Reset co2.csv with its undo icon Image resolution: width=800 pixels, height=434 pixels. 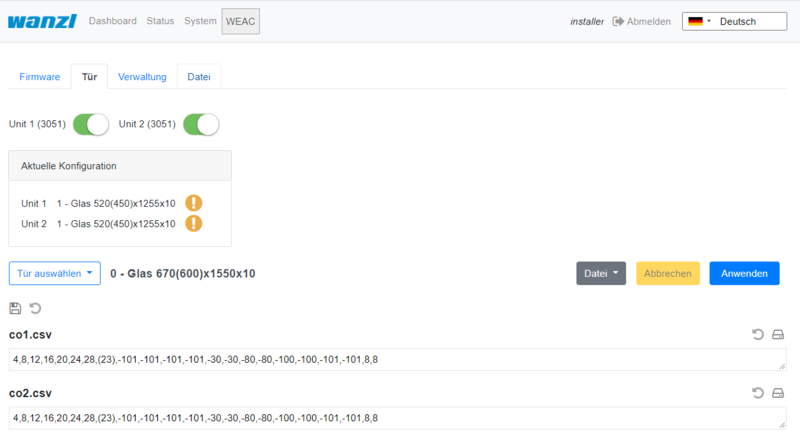click(x=758, y=393)
